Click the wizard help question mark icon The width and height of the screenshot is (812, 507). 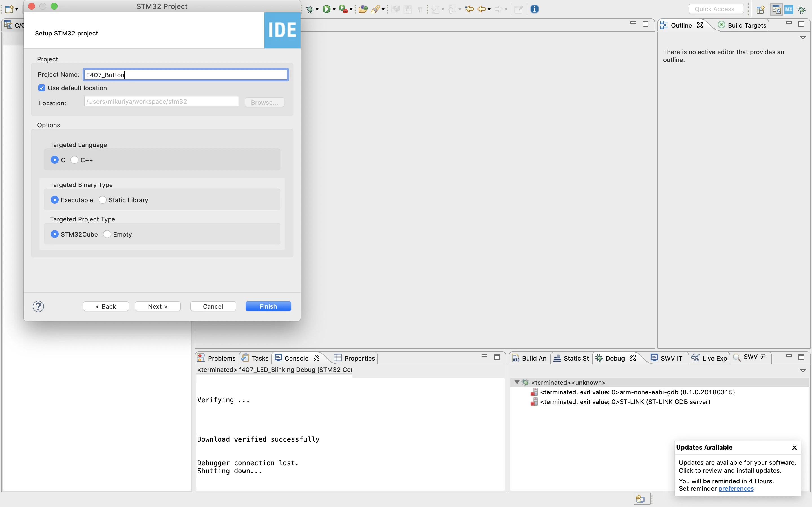tap(38, 306)
